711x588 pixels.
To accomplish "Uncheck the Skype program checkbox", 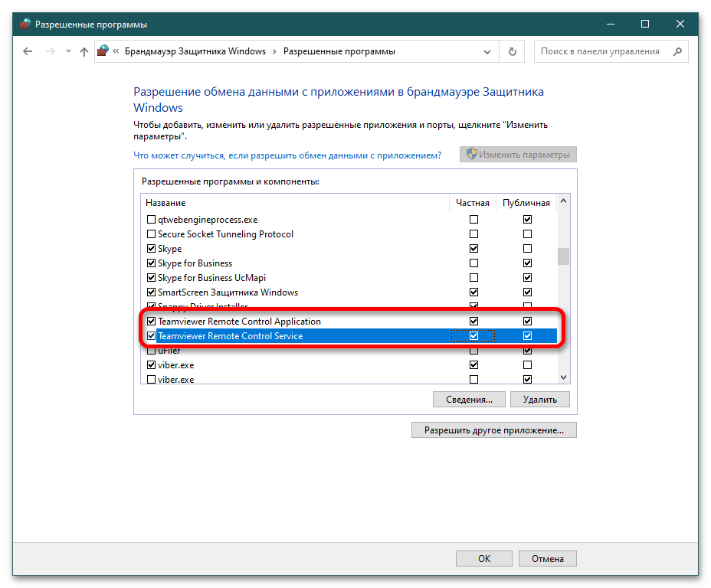I will 151,249.
